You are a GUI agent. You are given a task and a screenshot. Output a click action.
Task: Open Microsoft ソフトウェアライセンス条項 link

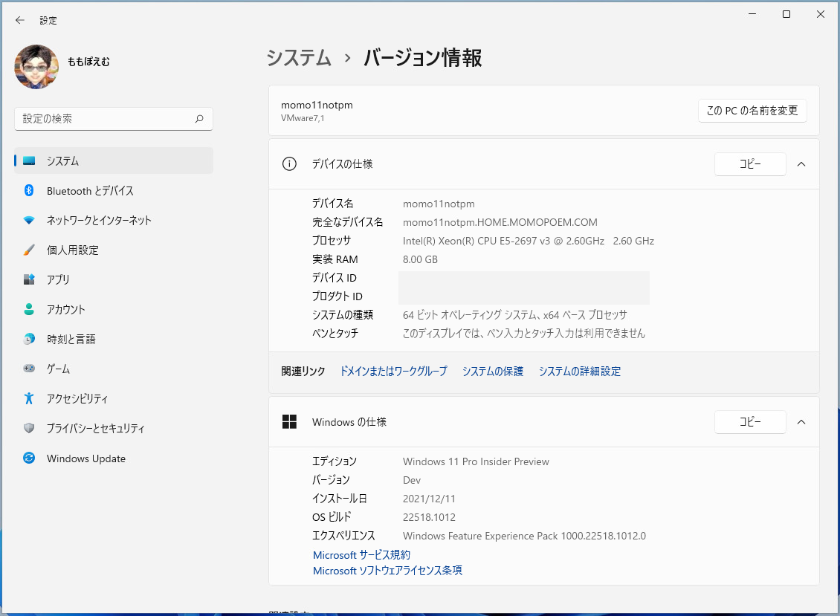click(387, 571)
